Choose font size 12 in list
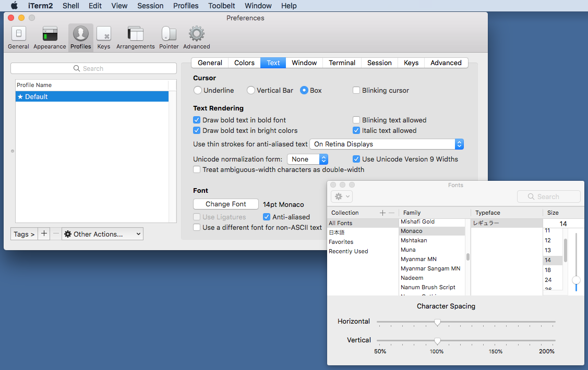 click(553, 240)
